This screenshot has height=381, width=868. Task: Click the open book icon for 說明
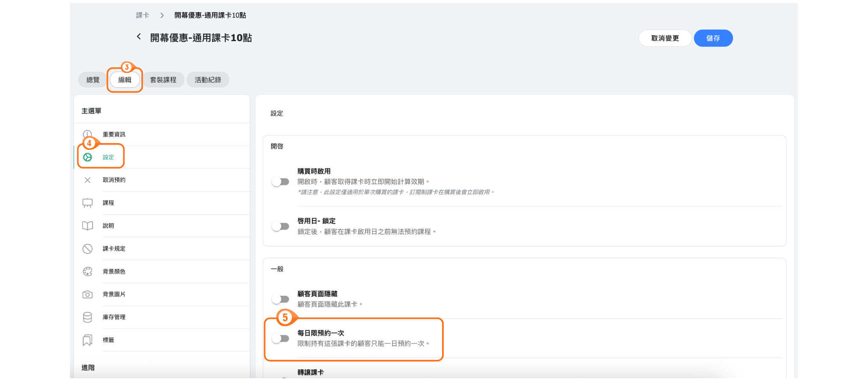click(88, 226)
